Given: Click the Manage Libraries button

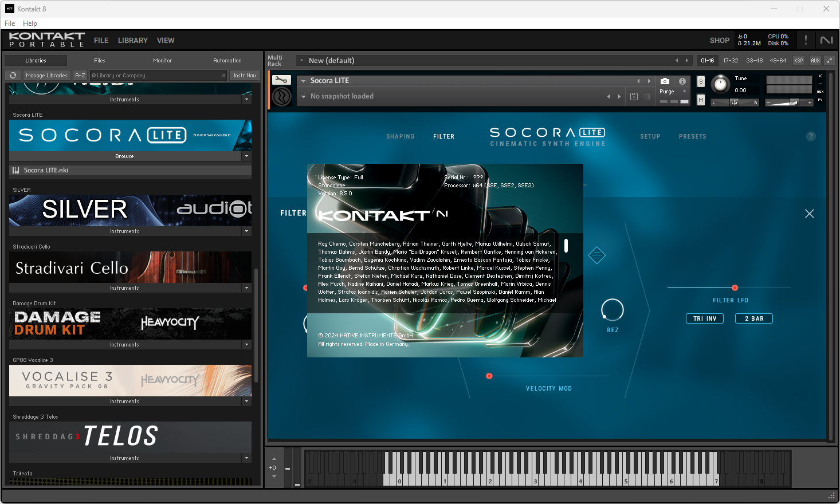Looking at the screenshot, I should click(46, 76).
